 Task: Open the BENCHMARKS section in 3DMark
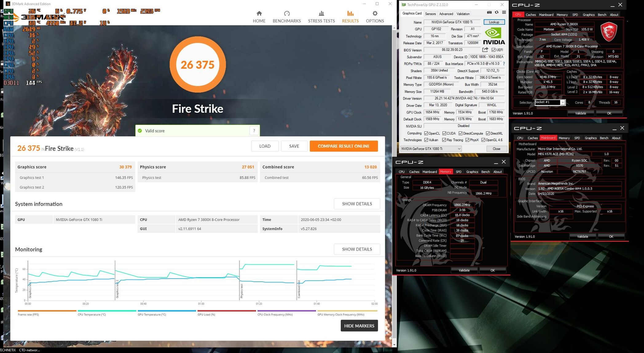(x=287, y=17)
